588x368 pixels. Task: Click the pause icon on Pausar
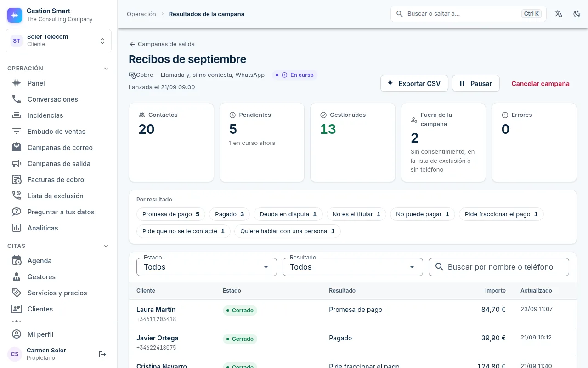pos(462,84)
